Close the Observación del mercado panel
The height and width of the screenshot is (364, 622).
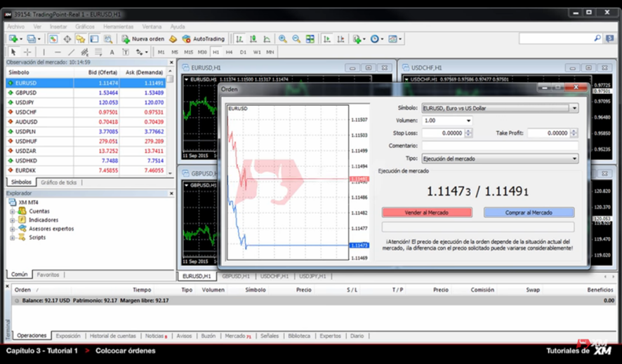click(x=171, y=62)
